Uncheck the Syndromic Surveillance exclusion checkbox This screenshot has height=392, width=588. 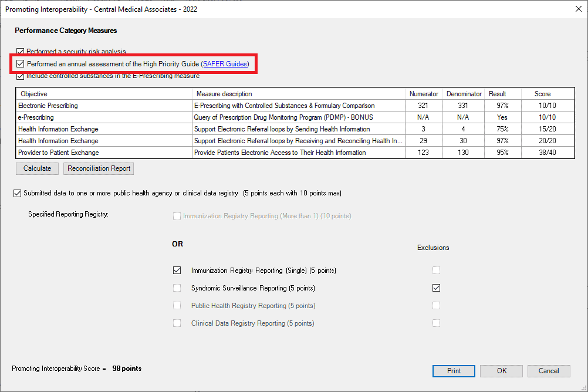click(436, 288)
